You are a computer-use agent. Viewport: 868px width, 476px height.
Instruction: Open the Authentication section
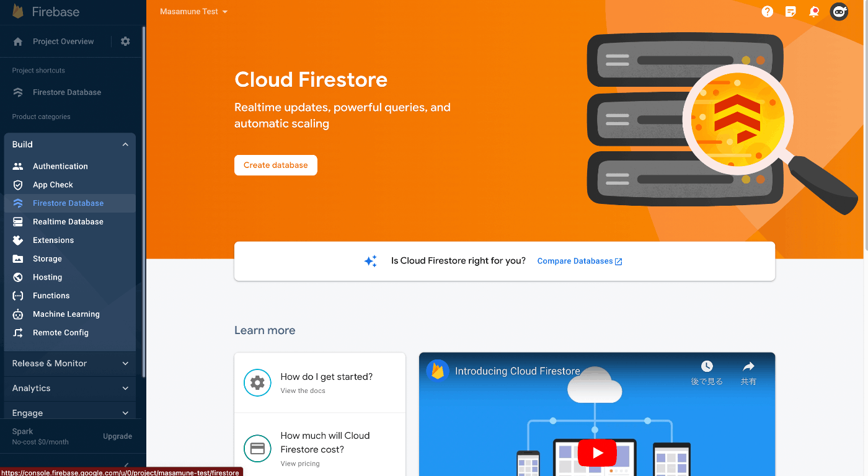[x=60, y=166]
